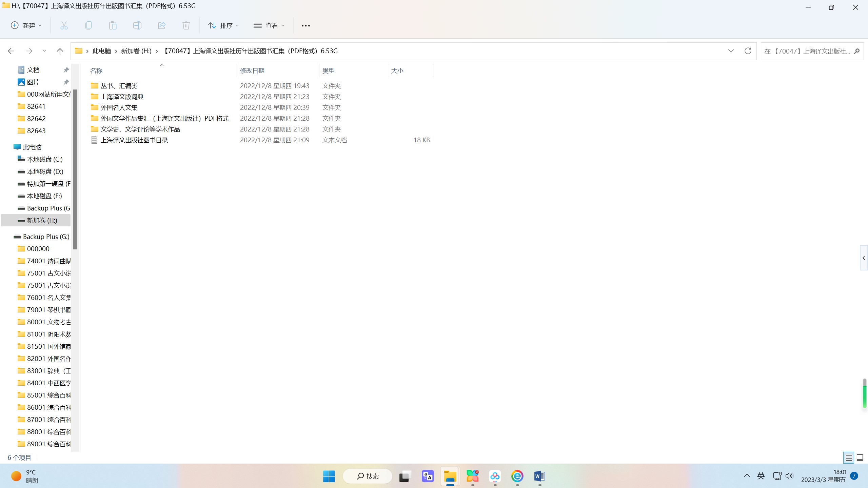This screenshot has width=868, height=488.
Task: Open taskbar search box 搜索
Action: pyautogui.click(x=368, y=476)
